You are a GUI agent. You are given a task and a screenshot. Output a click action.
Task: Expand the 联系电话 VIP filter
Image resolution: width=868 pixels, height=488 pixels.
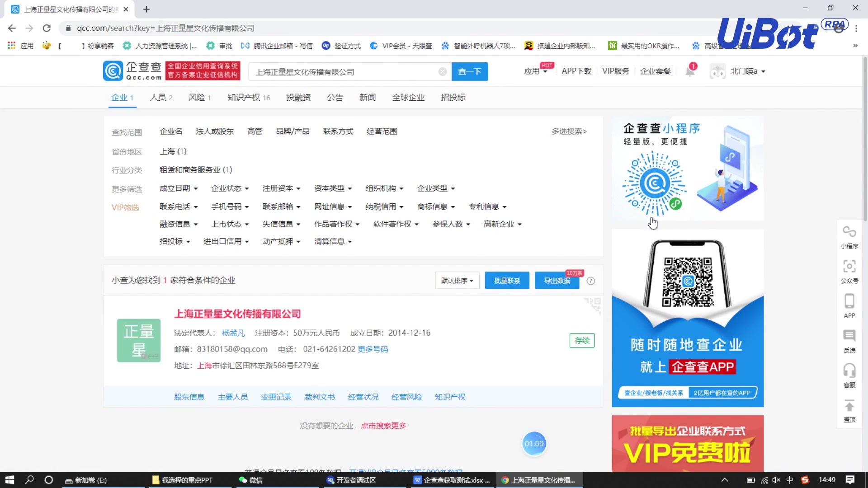coord(179,207)
